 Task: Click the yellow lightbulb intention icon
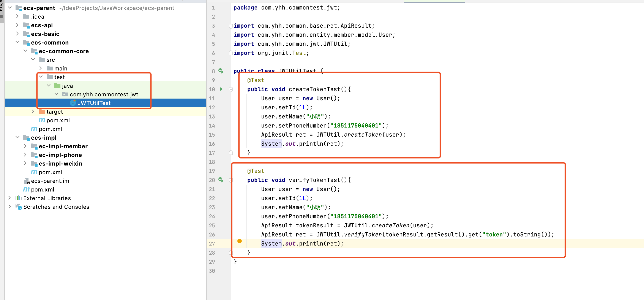point(239,242)
